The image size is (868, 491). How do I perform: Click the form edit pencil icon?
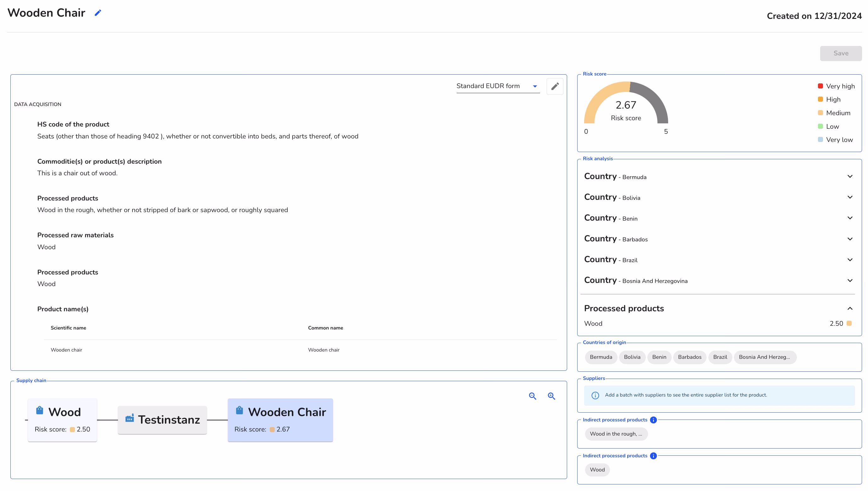pyautogui.click(x=555, y=86)
